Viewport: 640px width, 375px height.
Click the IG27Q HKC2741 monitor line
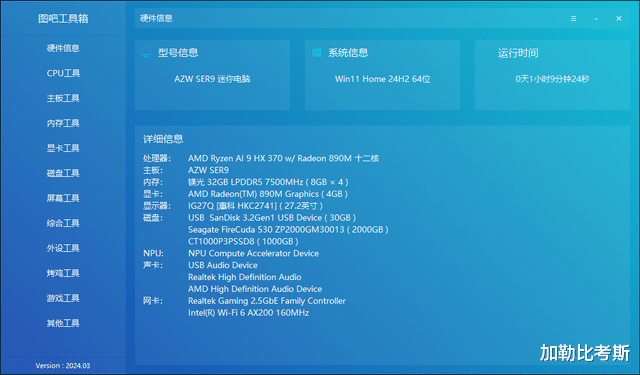pyautogui.click(x=256, y=206)
